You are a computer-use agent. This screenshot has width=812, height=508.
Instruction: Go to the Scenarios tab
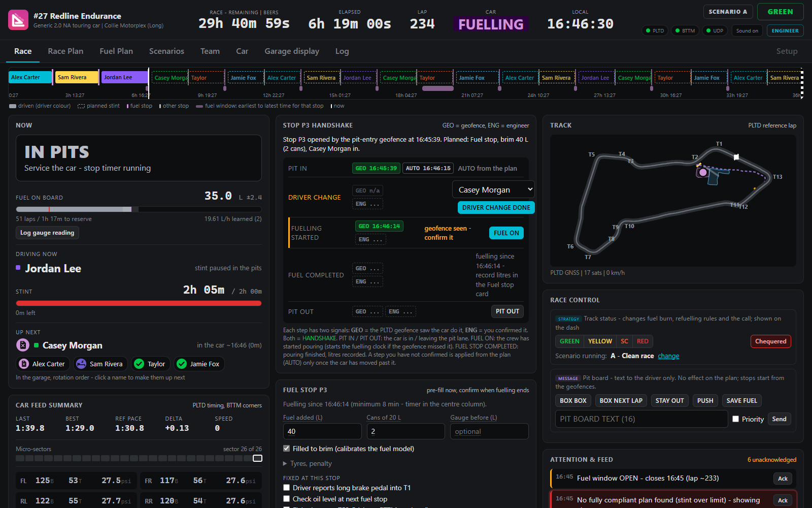pos(166,51)
